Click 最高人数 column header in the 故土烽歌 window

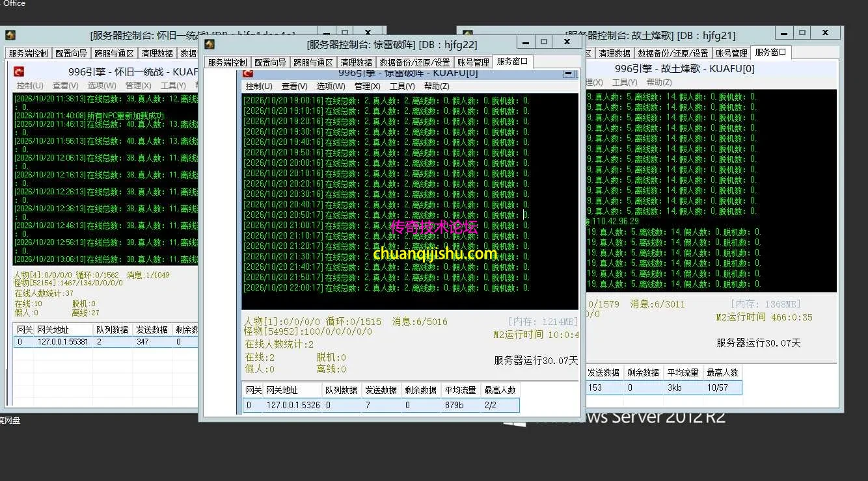click(x=723, y=372)
